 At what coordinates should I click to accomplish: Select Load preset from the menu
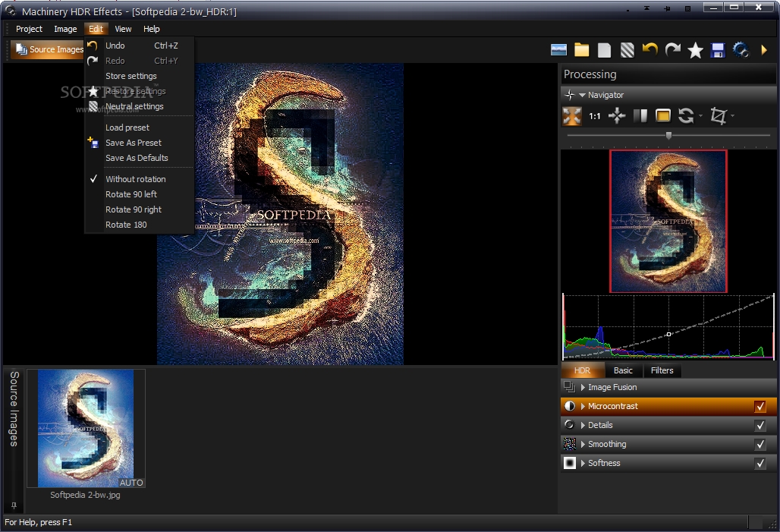[x=140, y=127]
